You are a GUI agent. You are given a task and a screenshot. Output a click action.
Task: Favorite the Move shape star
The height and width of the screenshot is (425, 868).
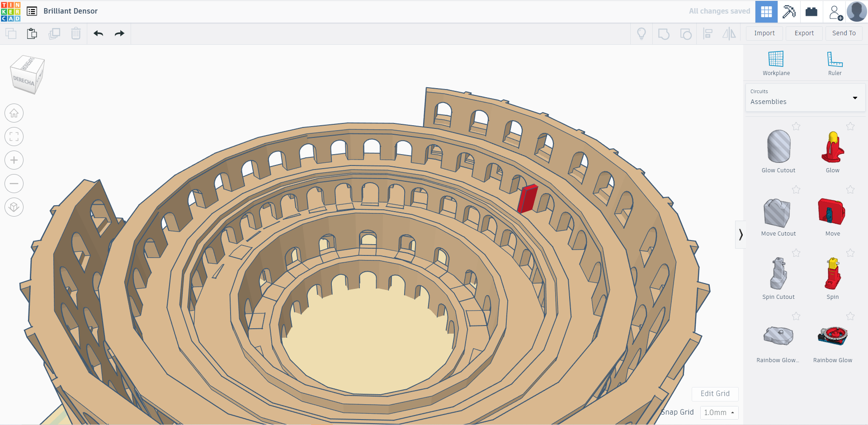(x=850, y=189)
